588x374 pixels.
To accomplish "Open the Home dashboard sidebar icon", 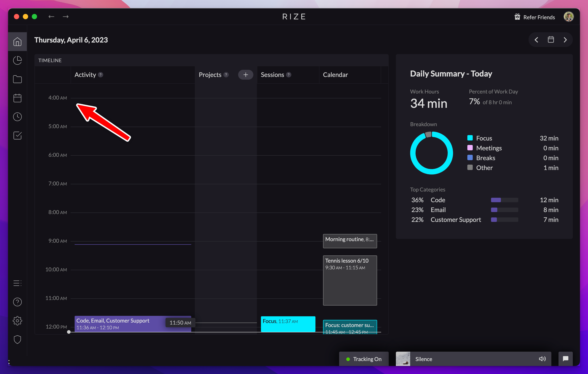I will (x=17, y=42).
